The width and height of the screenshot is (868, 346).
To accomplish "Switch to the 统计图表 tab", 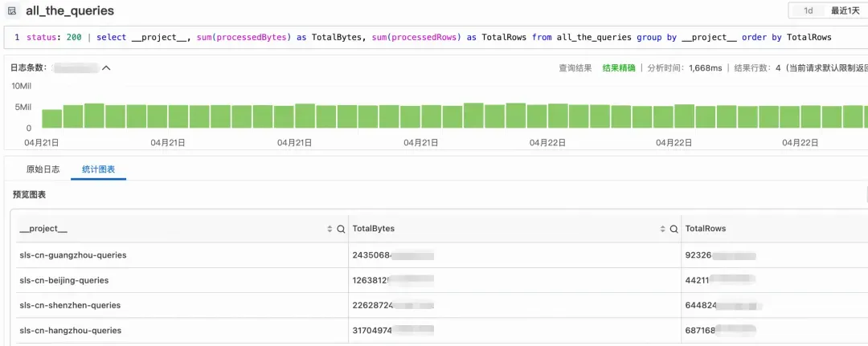I will click(x=99, y=169).
